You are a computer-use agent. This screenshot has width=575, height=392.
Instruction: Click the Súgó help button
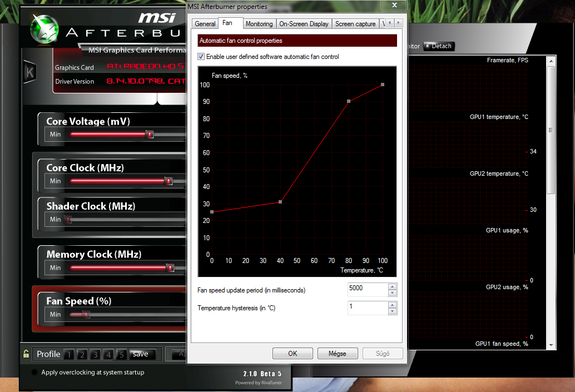click(x=383, y=354)
